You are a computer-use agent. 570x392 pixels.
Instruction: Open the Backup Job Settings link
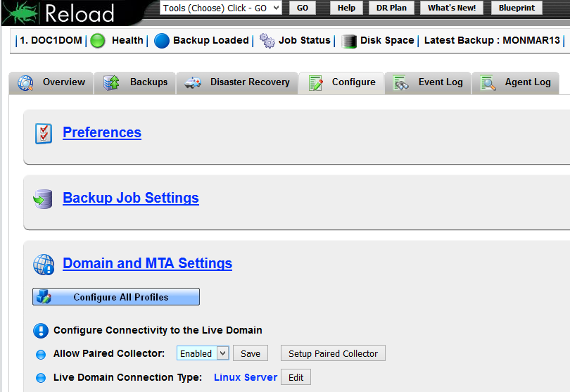tap(131, 198)
